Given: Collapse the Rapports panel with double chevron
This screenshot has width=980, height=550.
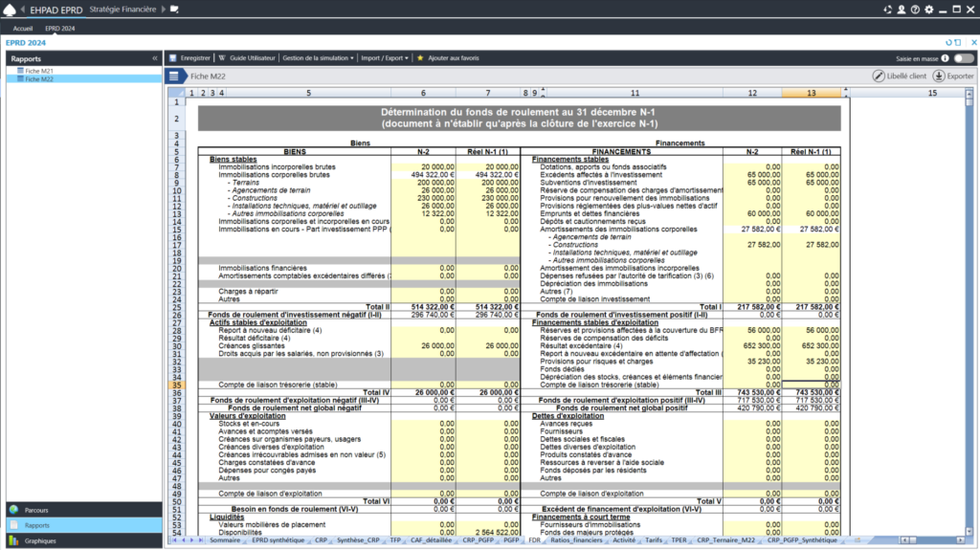Looking at the screenshot, I should click(155, 58).
